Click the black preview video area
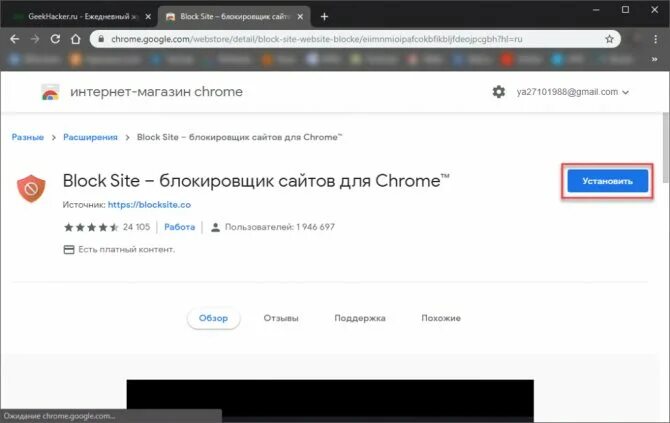This screenshot has width=670, height=423. 330,399
